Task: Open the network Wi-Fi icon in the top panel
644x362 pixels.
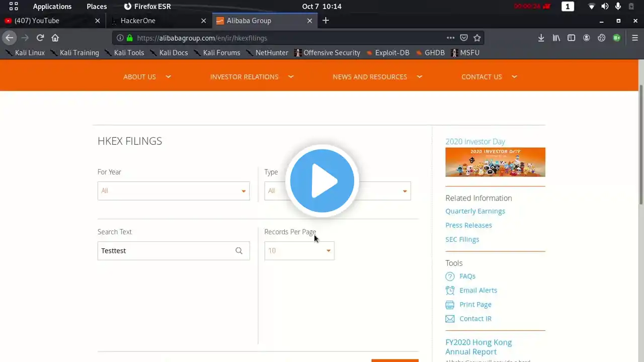Action: click(592, 7)
